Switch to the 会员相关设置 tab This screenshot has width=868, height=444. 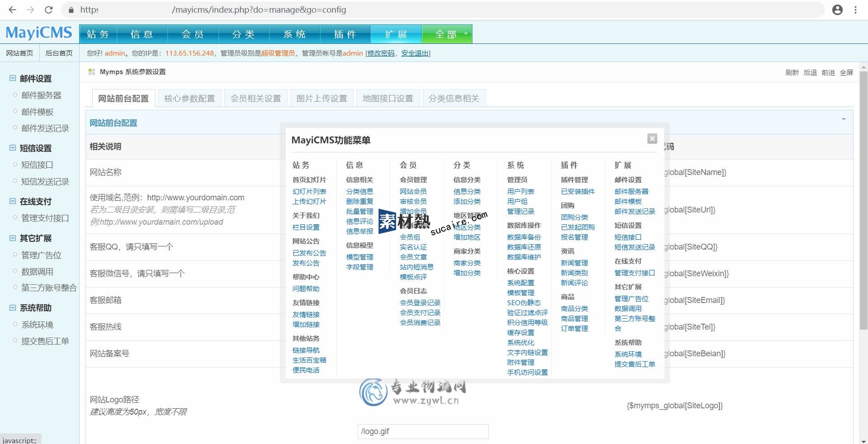pyautogui.click(x=255, y=98)
